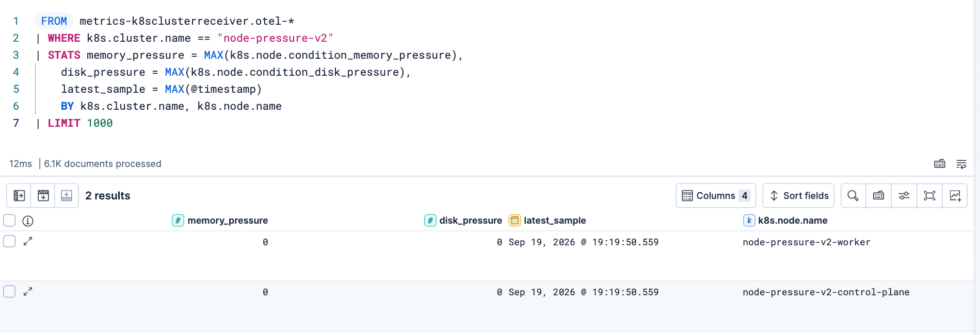This screenshot has width=980, height=335.
Task: Click the '12ms' query time text
Action: coord(21,164)
